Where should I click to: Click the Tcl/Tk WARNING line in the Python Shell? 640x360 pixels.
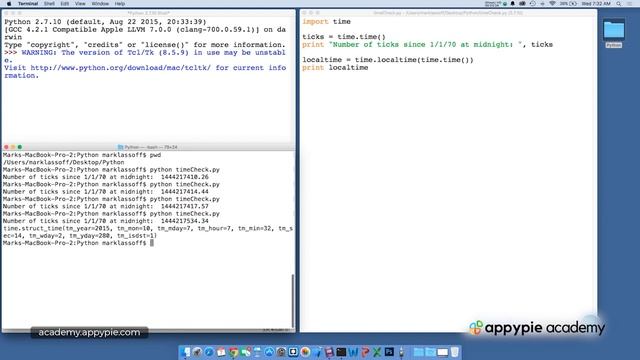pyautogui.click(x=145, y=56)
